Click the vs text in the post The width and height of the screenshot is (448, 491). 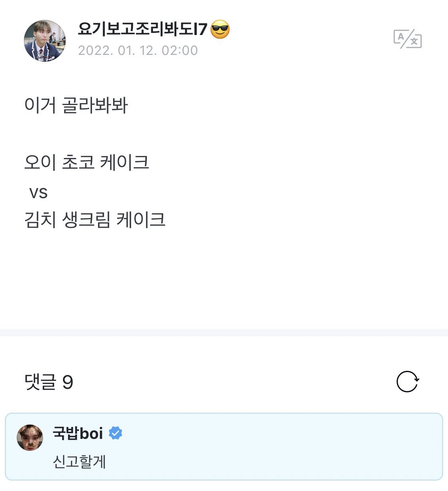38,193
